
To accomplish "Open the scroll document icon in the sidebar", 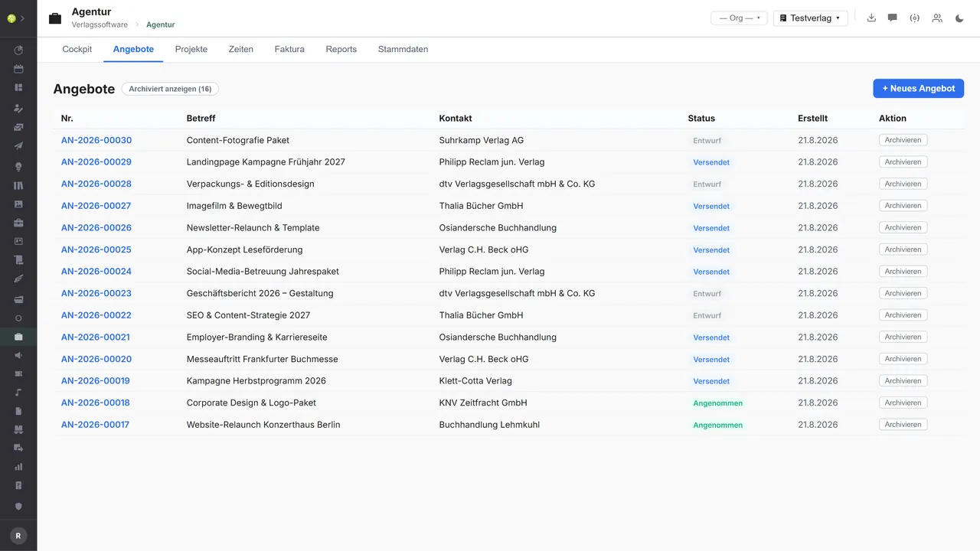I will [18, 260].
